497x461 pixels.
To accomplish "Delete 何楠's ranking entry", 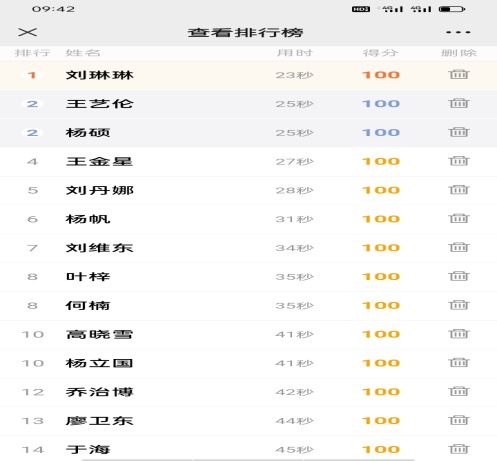I will (x=459, y=305).
